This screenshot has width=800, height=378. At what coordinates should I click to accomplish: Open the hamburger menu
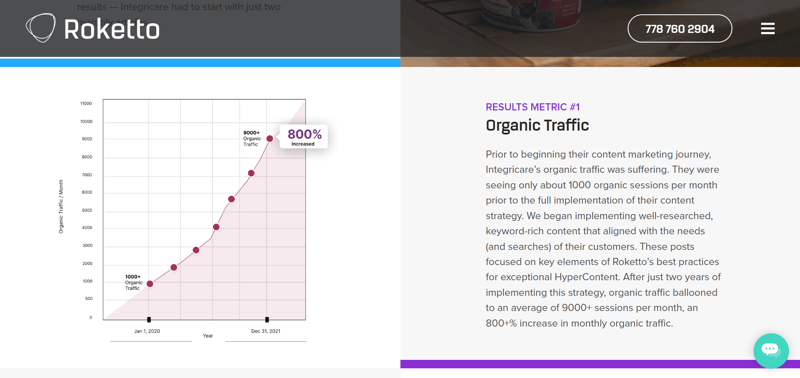[x=768, y=29]
